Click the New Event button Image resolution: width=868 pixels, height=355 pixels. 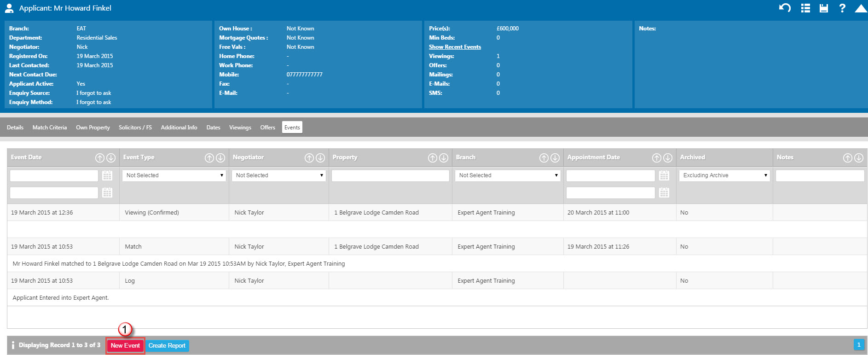coord(125,345)
